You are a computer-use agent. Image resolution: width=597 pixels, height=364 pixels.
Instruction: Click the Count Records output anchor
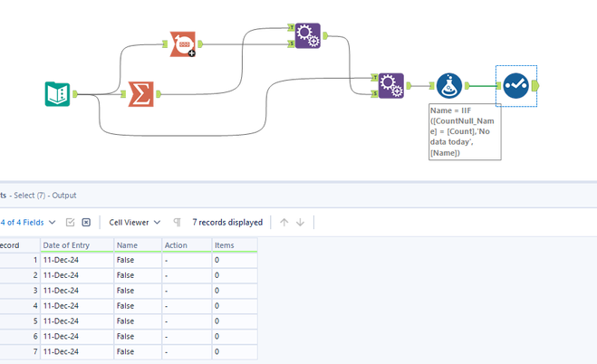(200, 44)
